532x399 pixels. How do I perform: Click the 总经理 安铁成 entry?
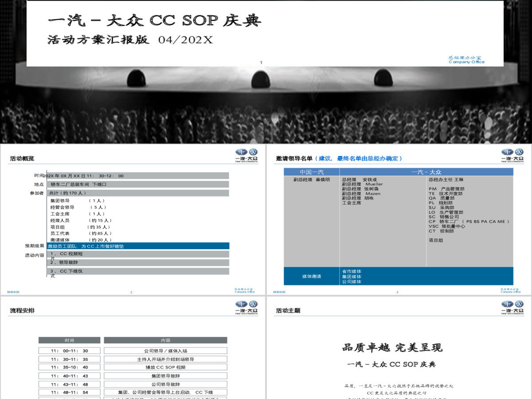360,180
